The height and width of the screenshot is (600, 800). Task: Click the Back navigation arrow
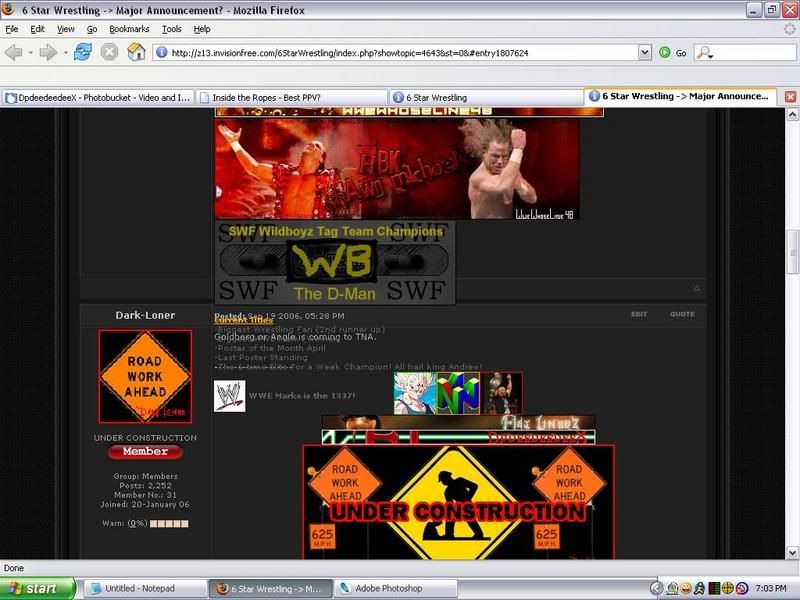[x=14, y=52]
